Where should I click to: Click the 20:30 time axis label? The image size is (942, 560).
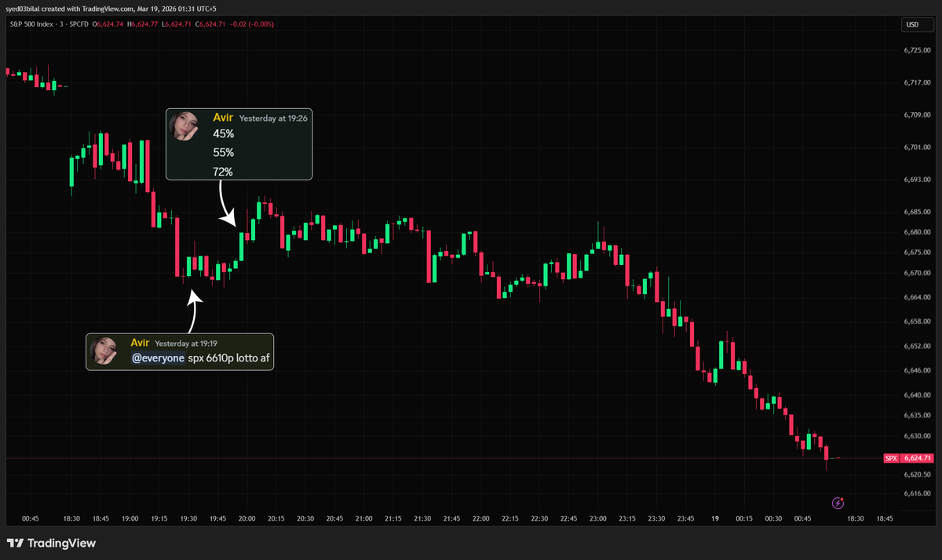pyautogui.click(x=305, y=518)
